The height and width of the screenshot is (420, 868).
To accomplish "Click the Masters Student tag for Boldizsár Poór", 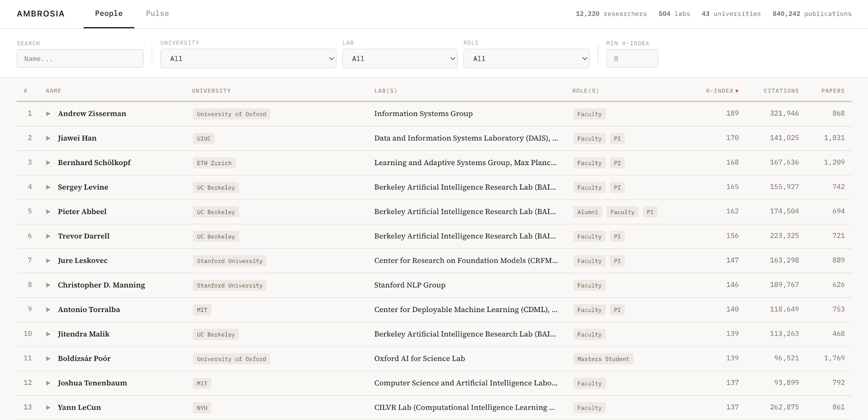I will point(604,359).
